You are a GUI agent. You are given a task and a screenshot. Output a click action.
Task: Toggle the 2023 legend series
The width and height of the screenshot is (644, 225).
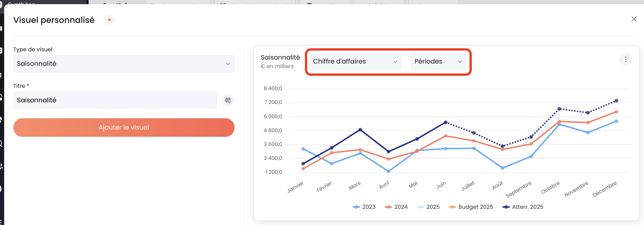coord(364,207)
